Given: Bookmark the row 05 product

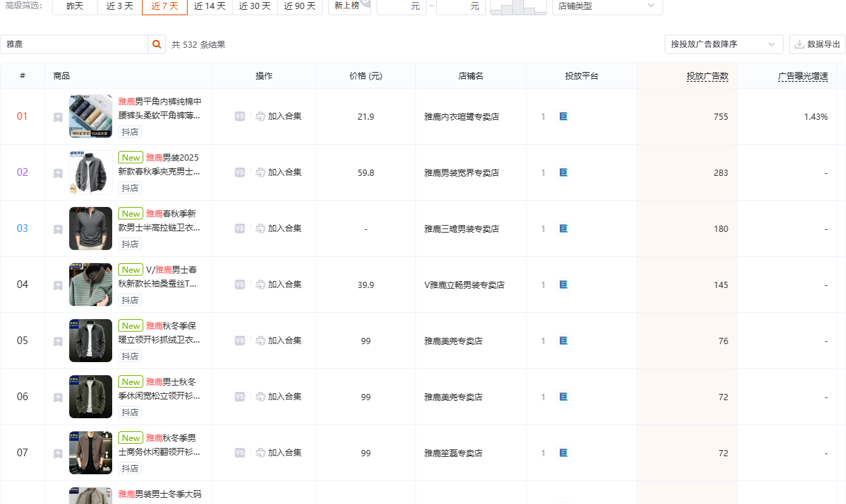Looking at the screenshot, I should pos(58,341).
